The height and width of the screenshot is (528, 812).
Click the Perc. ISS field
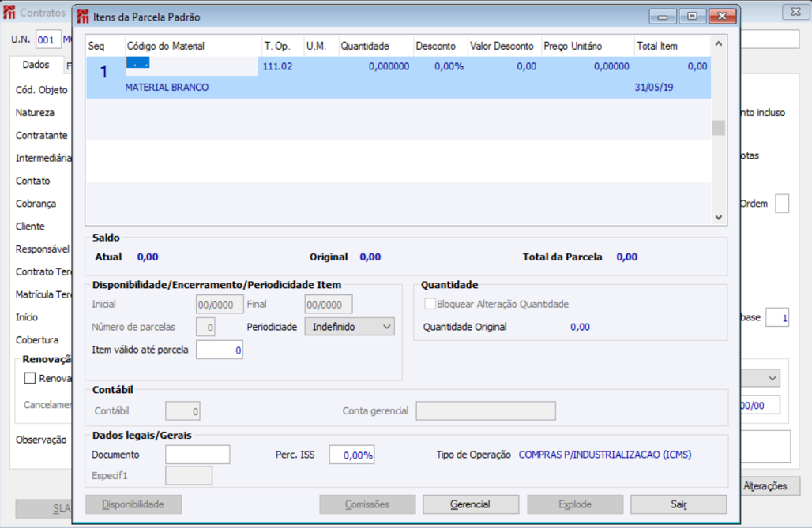352,455
